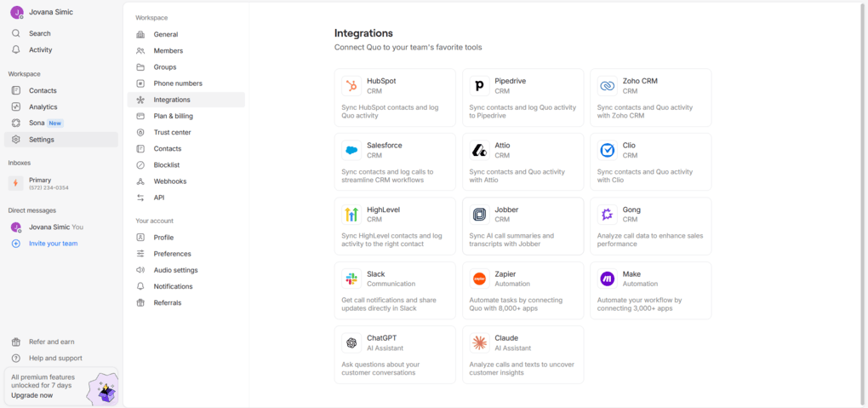Viewport: 868px width, 408px height.
Task: Click "Sync HubSpot contacts and log Quo activity" text
Action: click(x=390, y=112)
